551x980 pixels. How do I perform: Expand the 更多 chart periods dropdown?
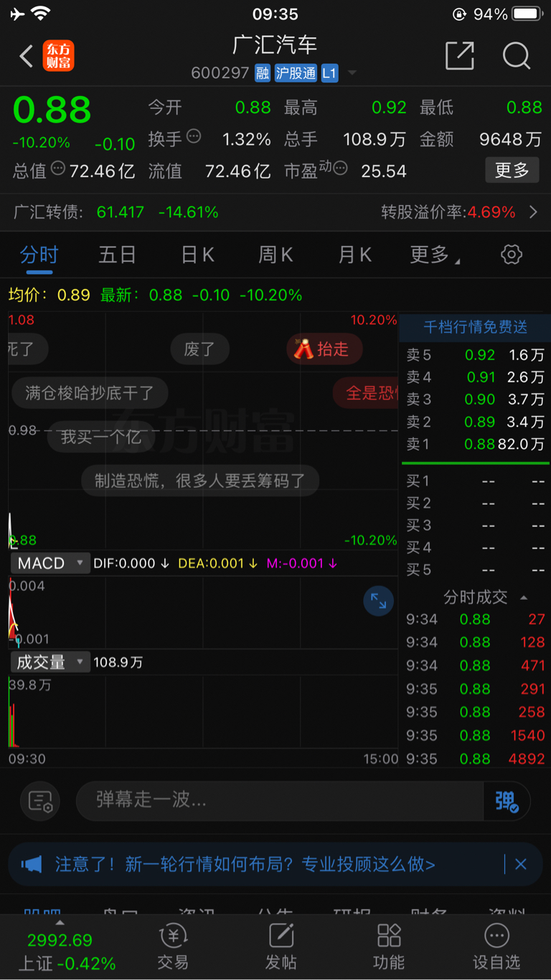point(435,254)
